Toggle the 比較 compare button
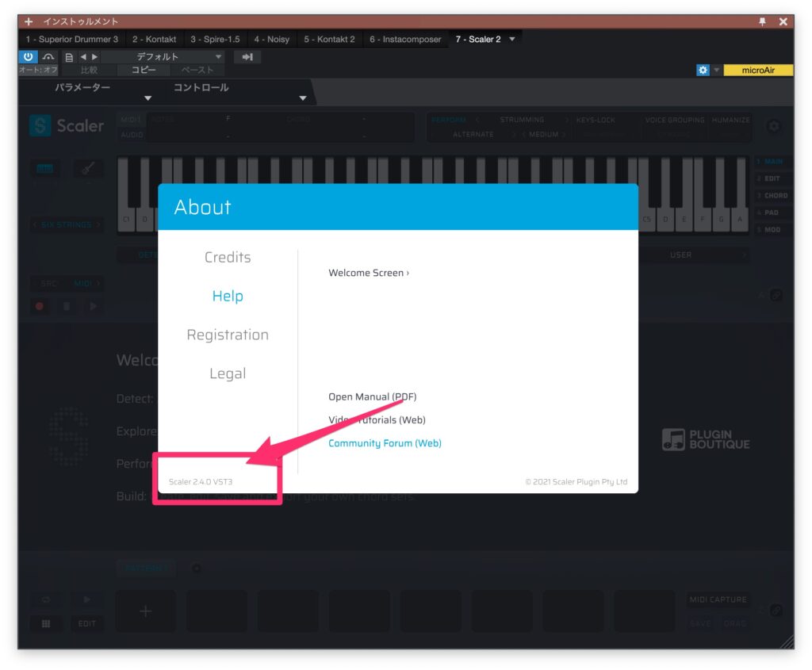The height and width of the screenshot is (670, 812). [89, 70]
